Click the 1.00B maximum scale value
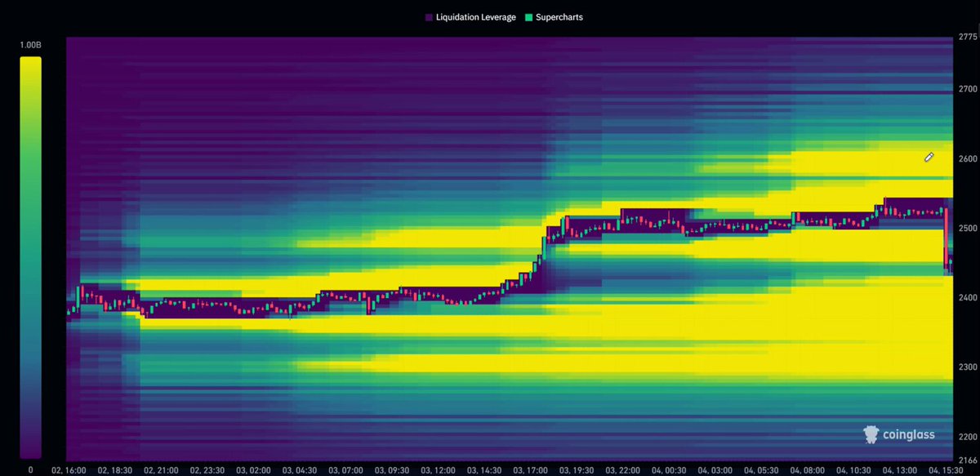Image resolution: width=980 pixels, height=476 pixels. (30, 46)
